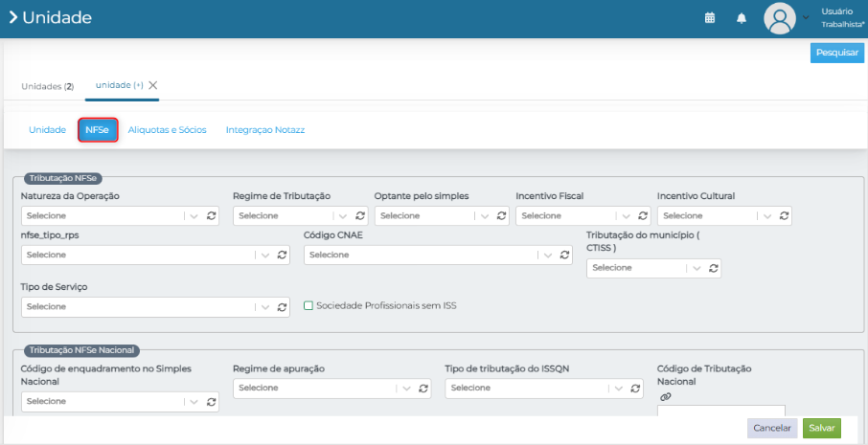The width and height of the screenshot is (868, 445).
Task: Click the user avatar icon
Action: pyautogui.click(x=780, y=19)
